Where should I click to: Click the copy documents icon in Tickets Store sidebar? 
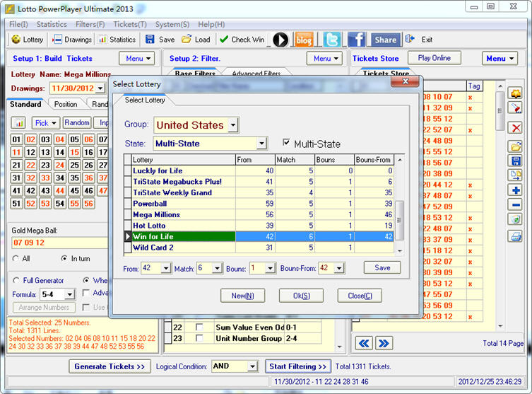coord(516,175)
